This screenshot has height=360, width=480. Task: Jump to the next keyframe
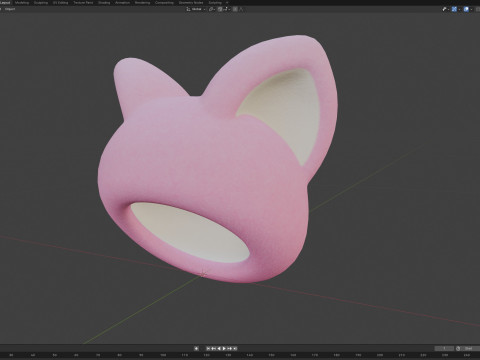(229, 348)
